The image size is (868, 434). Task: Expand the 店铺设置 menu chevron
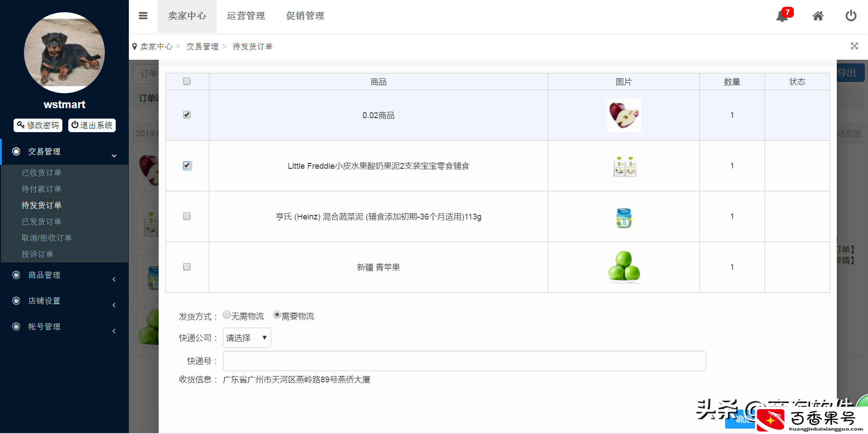[114, 305]
